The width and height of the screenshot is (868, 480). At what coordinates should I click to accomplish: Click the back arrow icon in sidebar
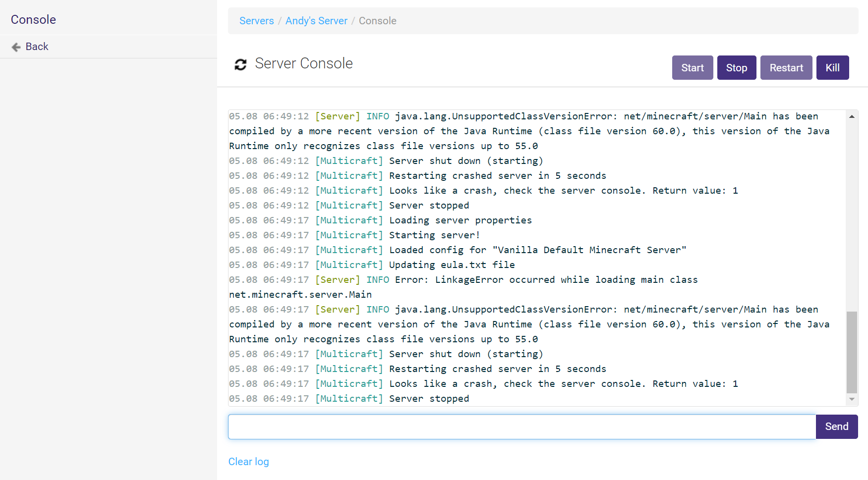16,47
